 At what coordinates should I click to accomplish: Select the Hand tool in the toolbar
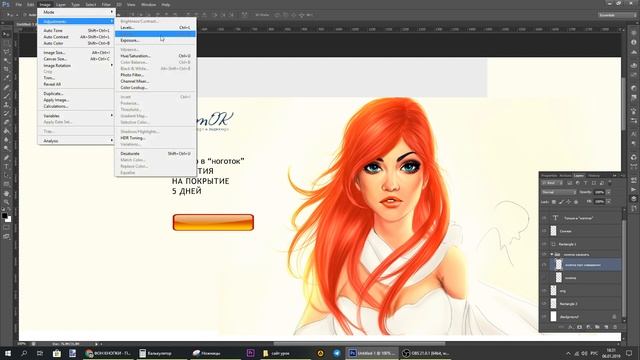(x=6, y=193)
